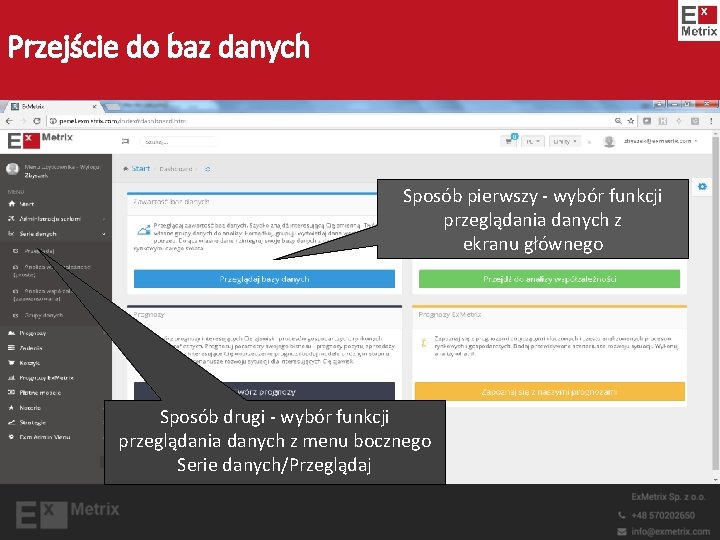Click the user avatar in top bar
The height and width of the screenshot is (540, 720).
coord(609,141)
